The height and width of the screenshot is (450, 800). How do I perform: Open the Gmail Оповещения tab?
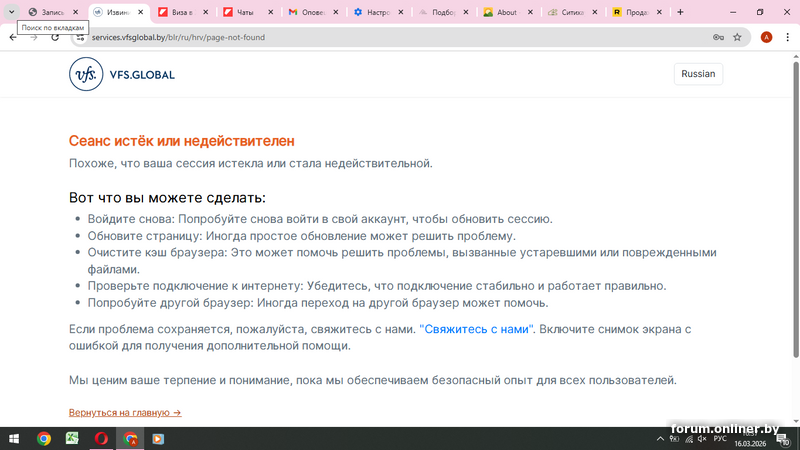click(x=313, y=12)
